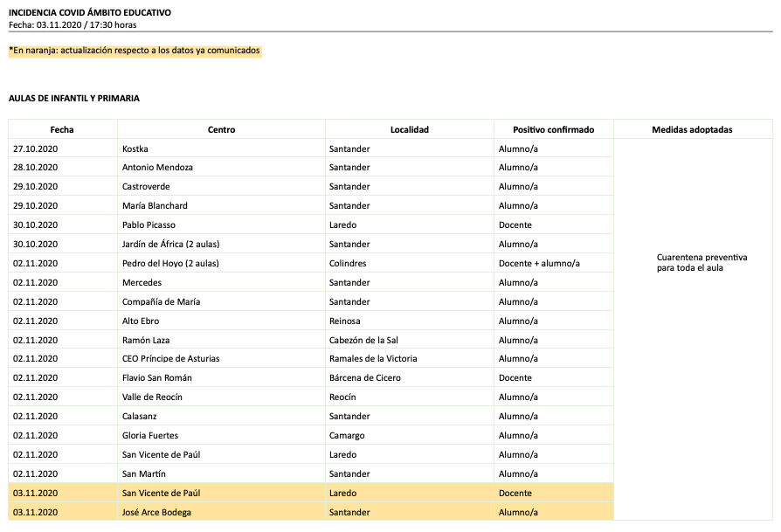Select the 'Centro' column header
The height and width of the screenshot is (532, 781).
click(221, 129)
